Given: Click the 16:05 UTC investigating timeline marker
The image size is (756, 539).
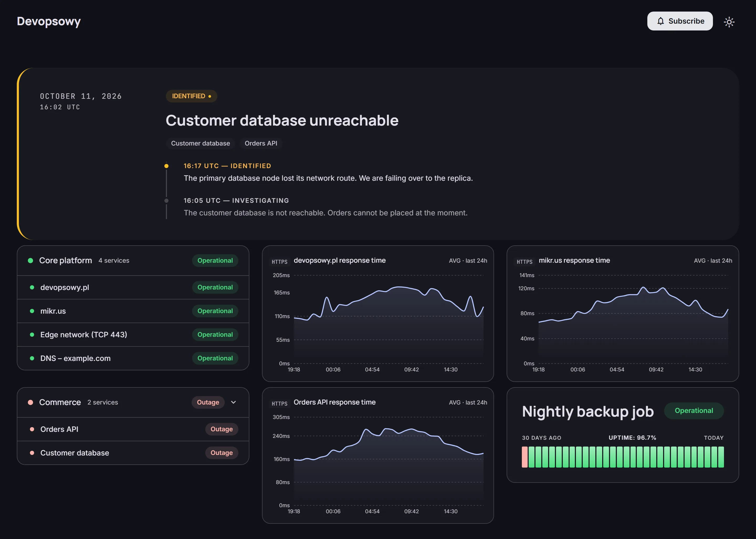Looking at the screenshot, I should (x=166, y=200).
